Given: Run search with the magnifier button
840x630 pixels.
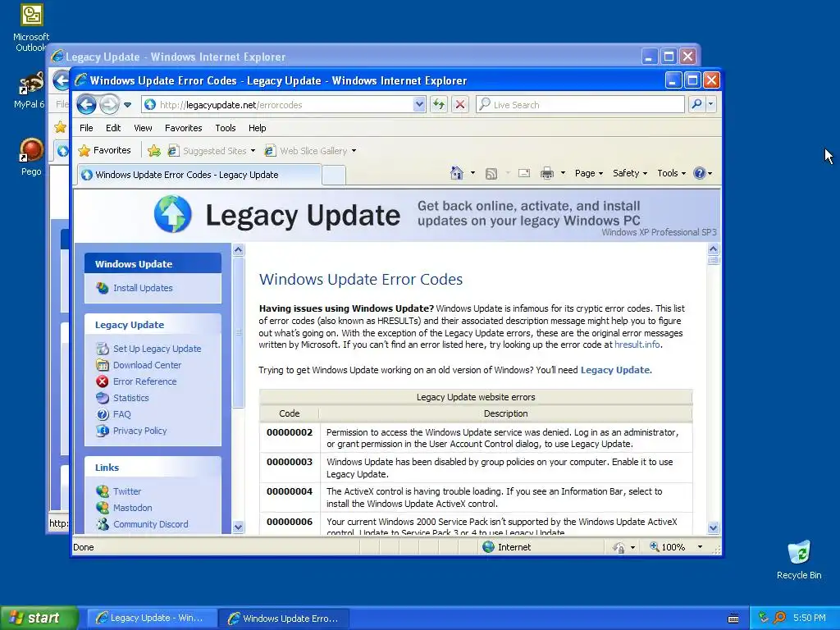Looking at the screenshot, I should [x=697, y=104].
